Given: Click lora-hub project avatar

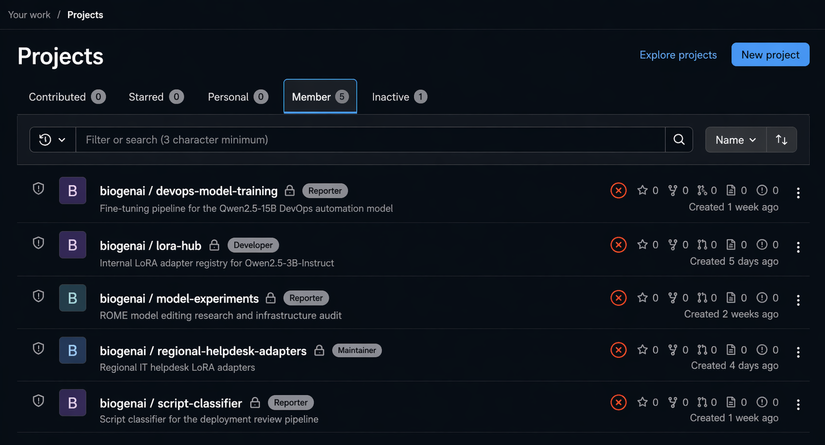Looking at the screenshot, I should point(73,245).
